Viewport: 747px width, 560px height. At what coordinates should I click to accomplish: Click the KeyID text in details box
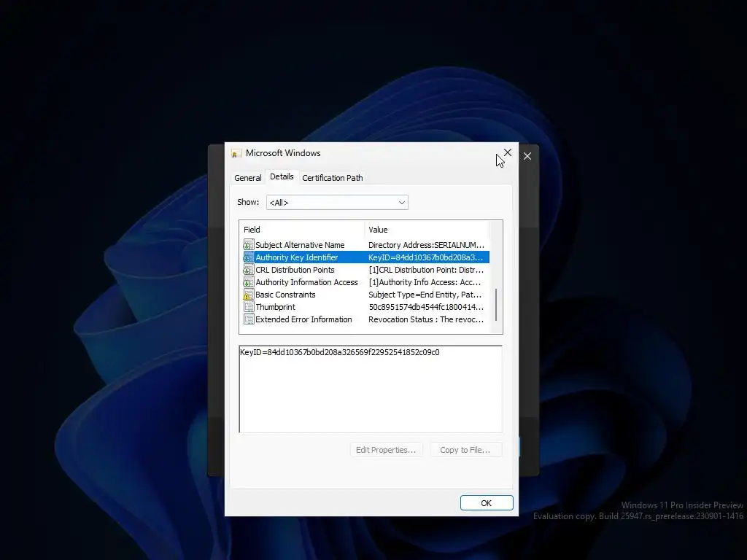click(340, 352)
